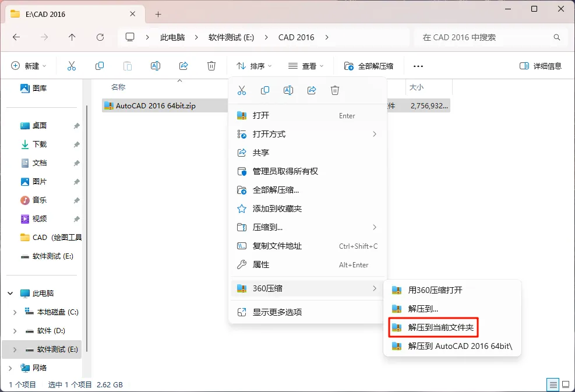The image size is (575, 392).
Task: Open the 新建 dropdown
Action: [29, 66]
